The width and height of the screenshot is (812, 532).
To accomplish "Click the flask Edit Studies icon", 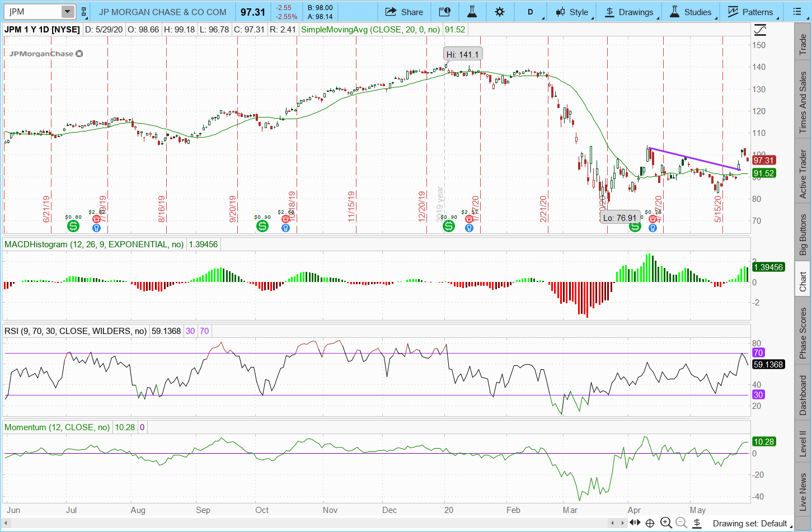I will (472, 12).
